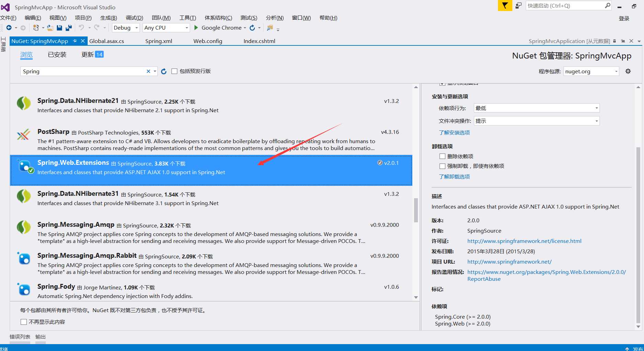Click the Navigate Forward toolbar icon
Screen dimensions: 644x351
tap(23, 28)
